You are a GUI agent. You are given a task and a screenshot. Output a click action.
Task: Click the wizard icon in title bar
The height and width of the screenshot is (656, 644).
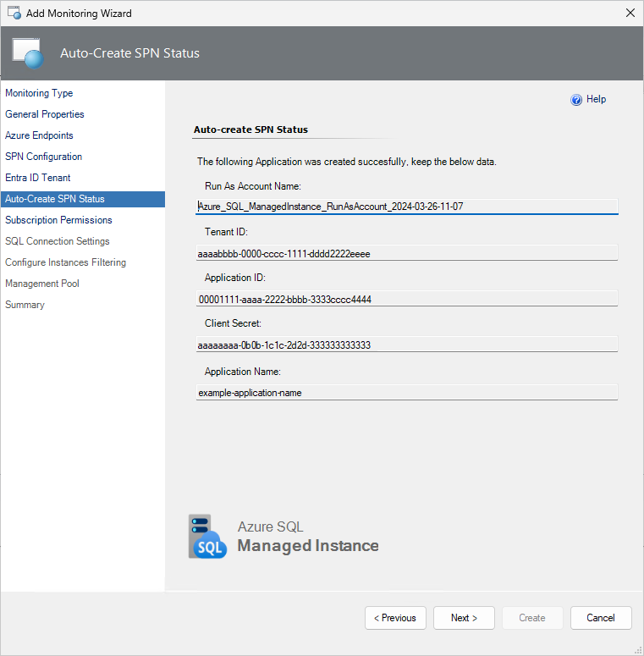click(14, 13)
